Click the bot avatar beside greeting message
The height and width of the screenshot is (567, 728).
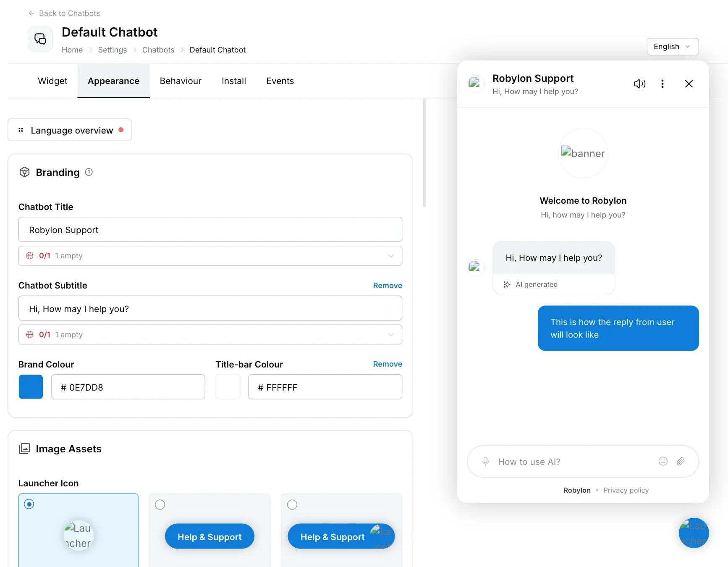point(476,268)
